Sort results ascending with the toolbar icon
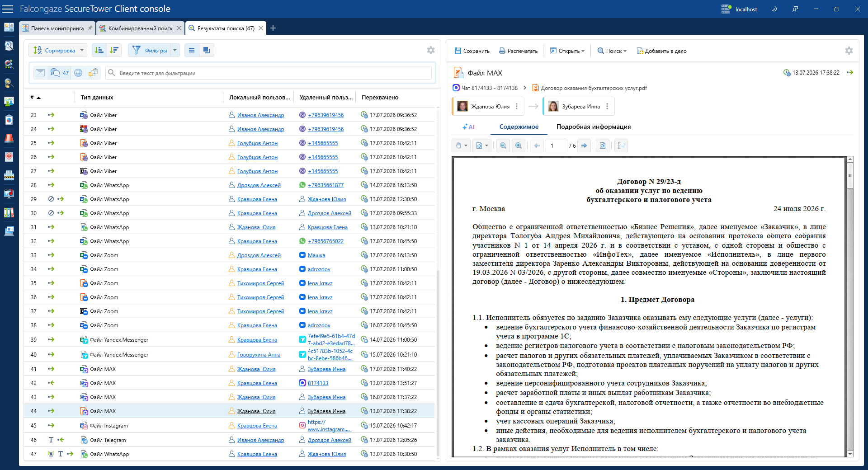 point(99,50)
